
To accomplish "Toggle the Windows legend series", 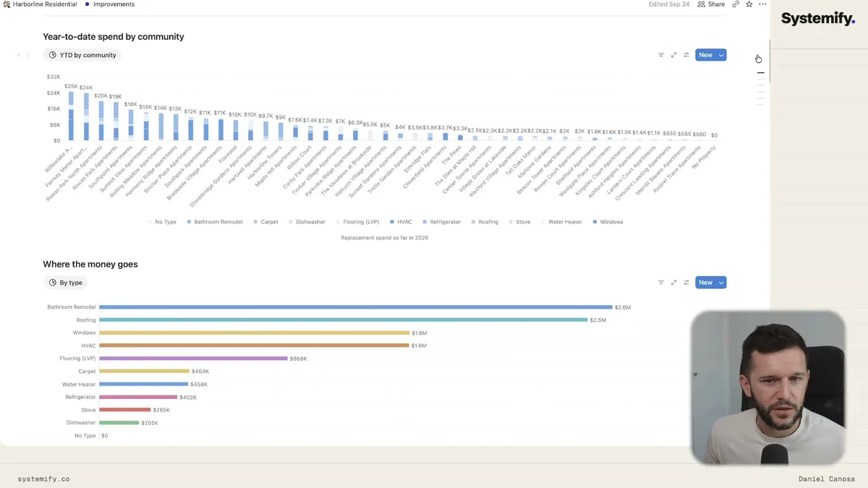I will 608,222.
